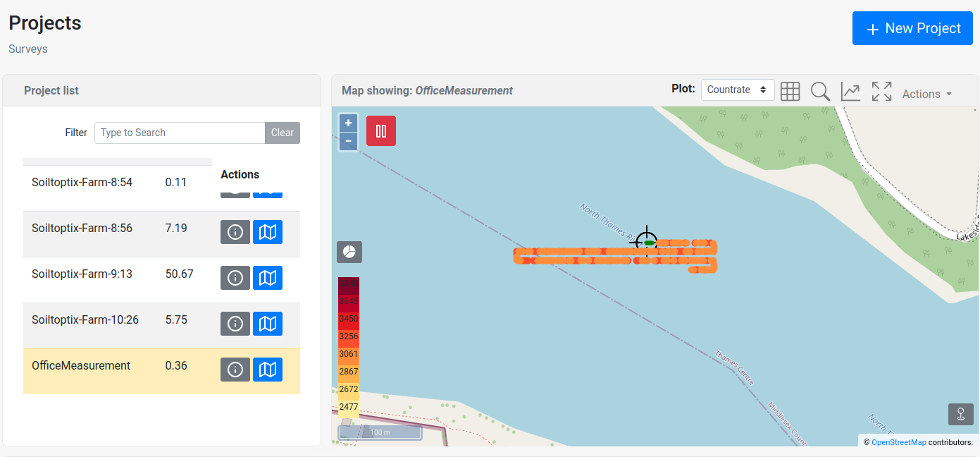The width and height of the screenshot is (980, 457).
Task: Click the Type to Search filter field
Action: 180,133
